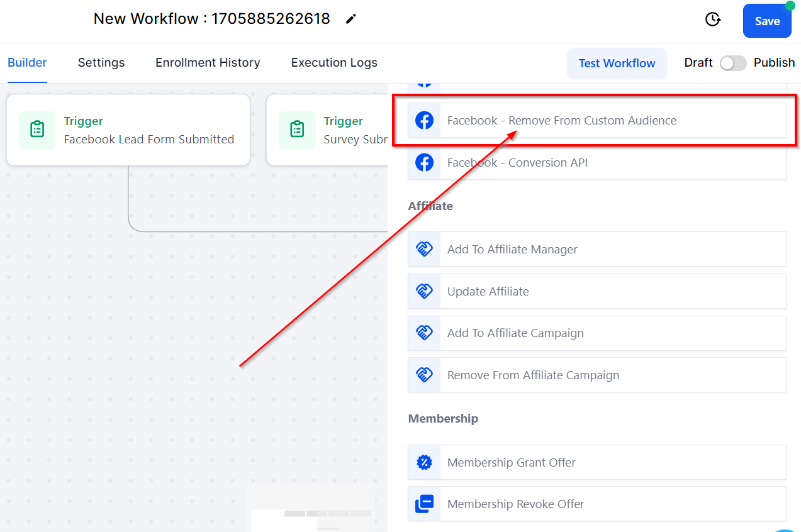Select the Builder tab

(x=27, y=62)
